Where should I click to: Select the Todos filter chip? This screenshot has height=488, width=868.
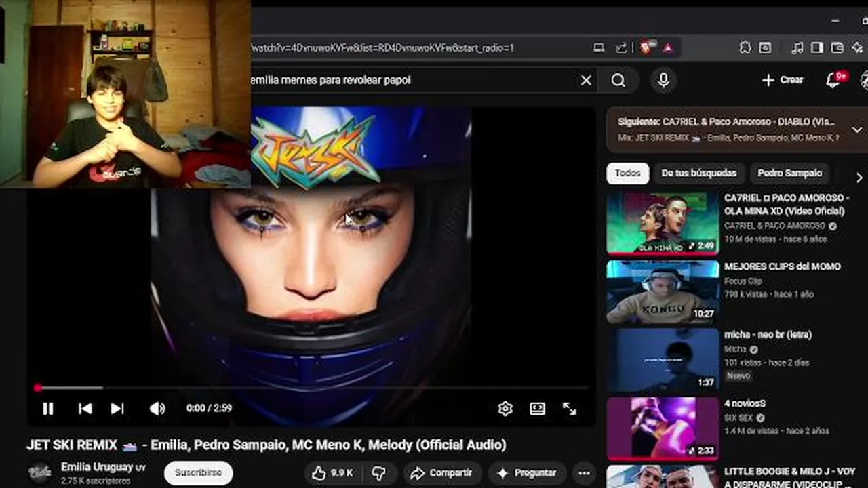[x=627, y=174]
